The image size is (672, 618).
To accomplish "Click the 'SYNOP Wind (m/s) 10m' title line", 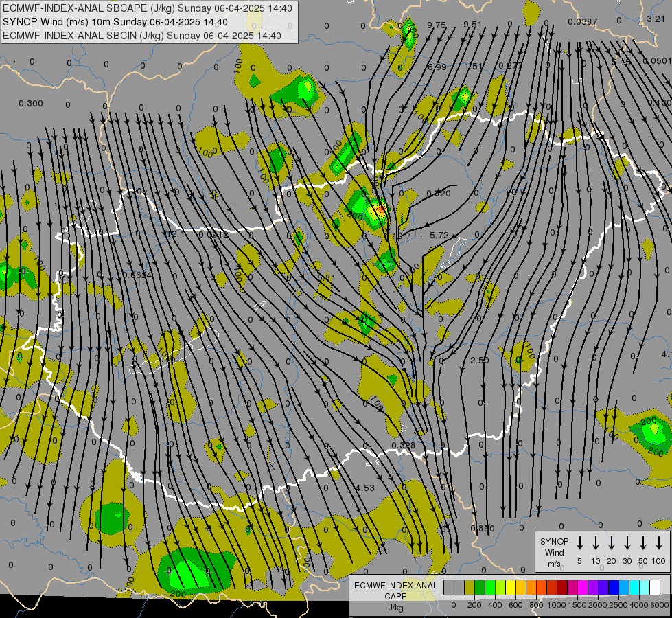I will tap(115, 22).
